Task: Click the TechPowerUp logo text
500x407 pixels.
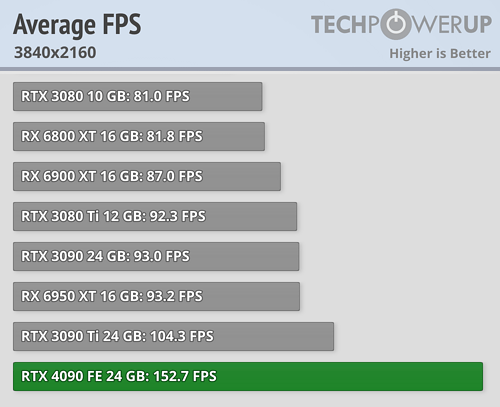Action: (401, 24)
